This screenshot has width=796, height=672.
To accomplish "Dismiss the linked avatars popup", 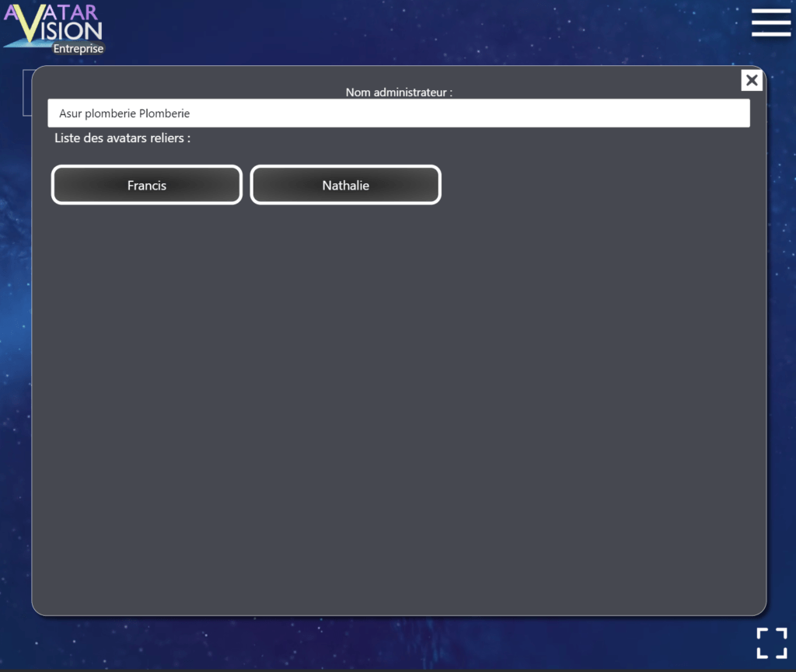I will [751, 80].
